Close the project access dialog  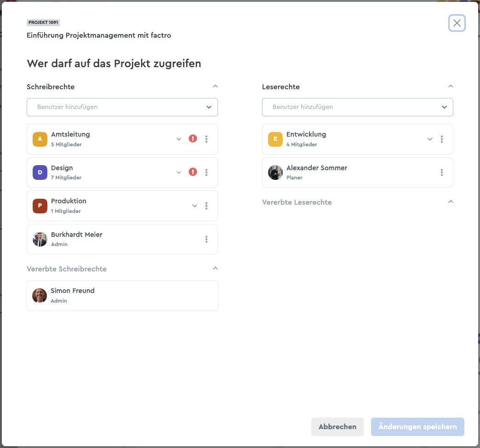point(457,23)
